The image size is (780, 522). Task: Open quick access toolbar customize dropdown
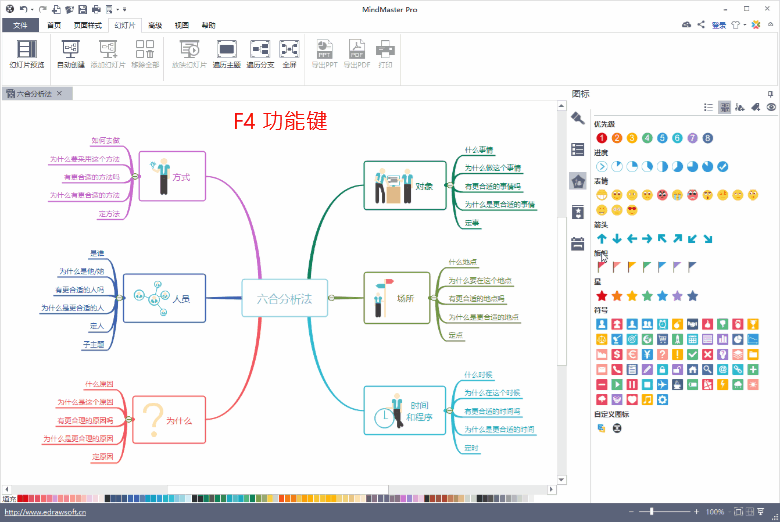coord(123,9)
